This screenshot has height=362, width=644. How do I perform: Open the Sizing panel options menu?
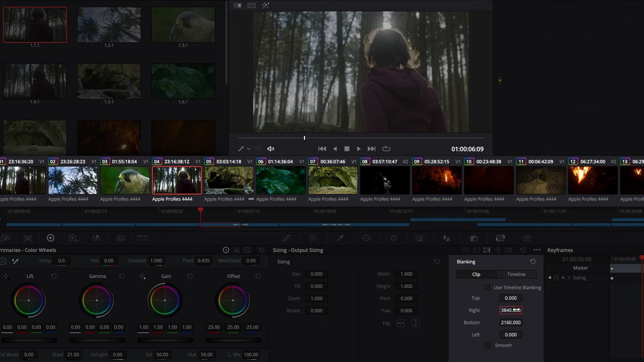click(x=537, y=250)
